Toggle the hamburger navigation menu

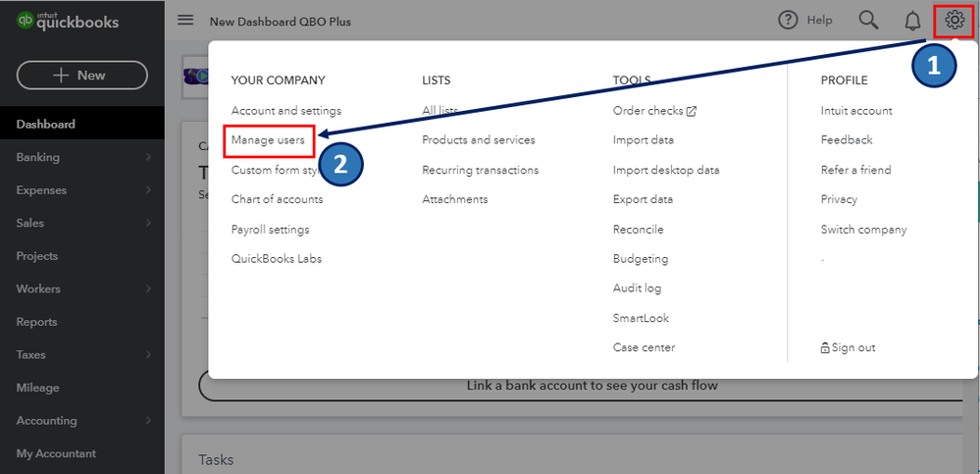(x=185, y=20)
